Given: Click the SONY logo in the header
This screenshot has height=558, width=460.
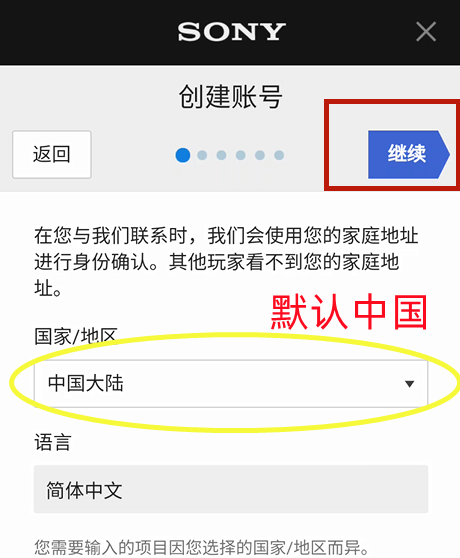Looking at the screenshot, I should pyautogui.click(x=232, y=32).
